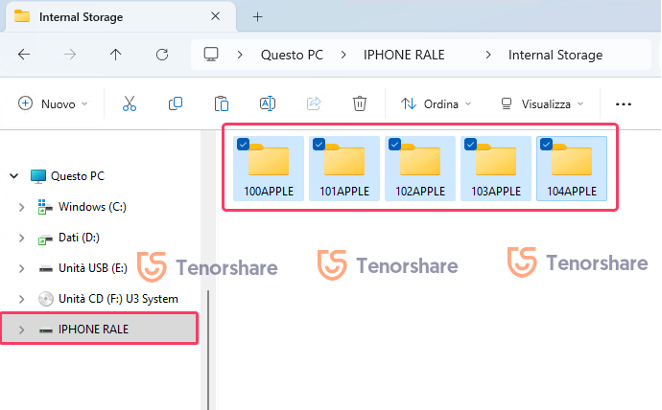662x410 pixels.
Task: Select IPHONE RALE in the sidebar
Action: [93, 329]
